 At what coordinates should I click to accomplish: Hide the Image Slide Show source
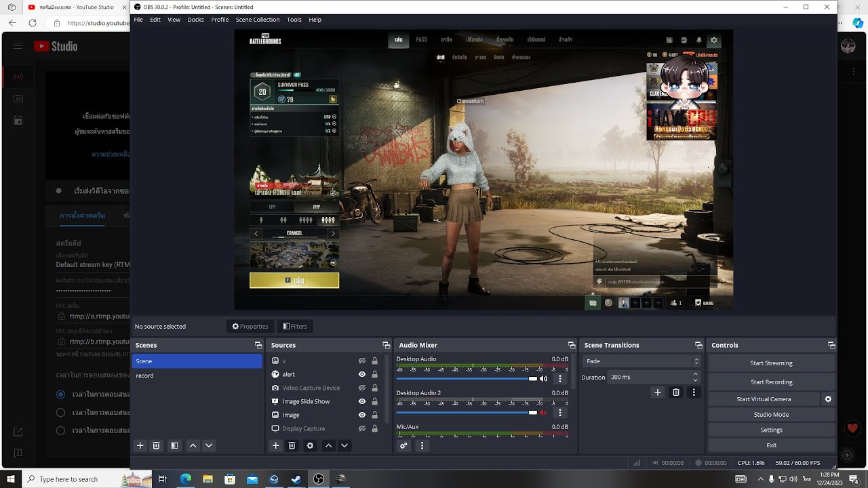tap(362, 401)
